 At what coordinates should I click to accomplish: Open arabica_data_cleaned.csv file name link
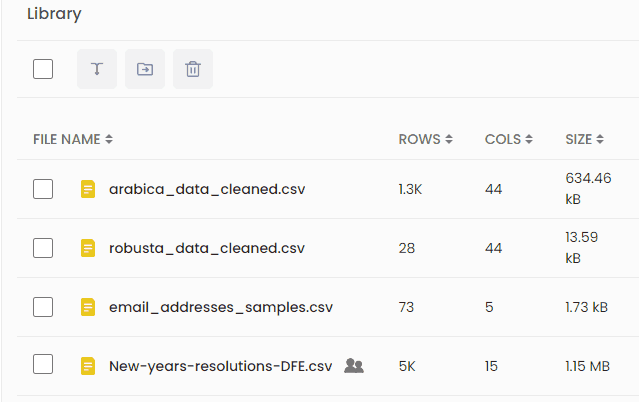coord(207,189)
